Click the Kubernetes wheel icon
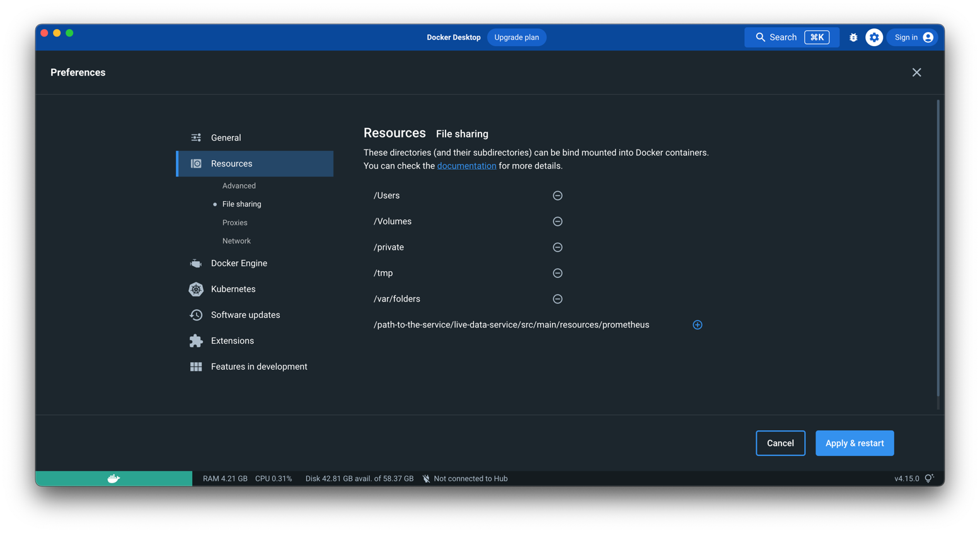 [x=196, y=289]
